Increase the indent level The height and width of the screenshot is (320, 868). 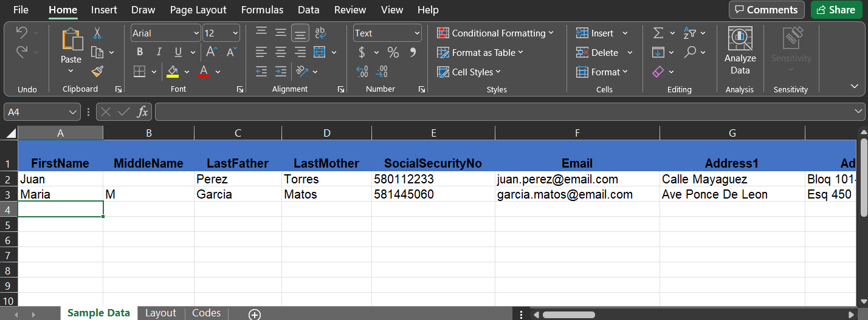tap(281, 72)
